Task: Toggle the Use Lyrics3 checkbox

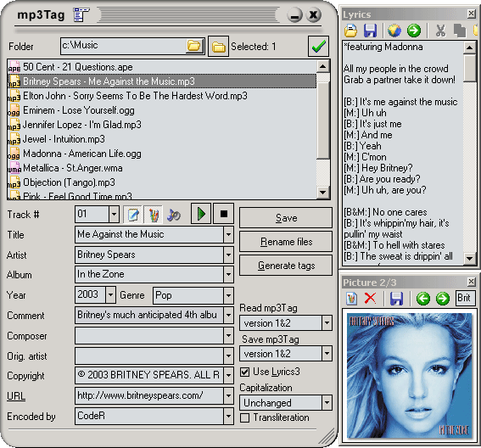Action: coord(245,372)
